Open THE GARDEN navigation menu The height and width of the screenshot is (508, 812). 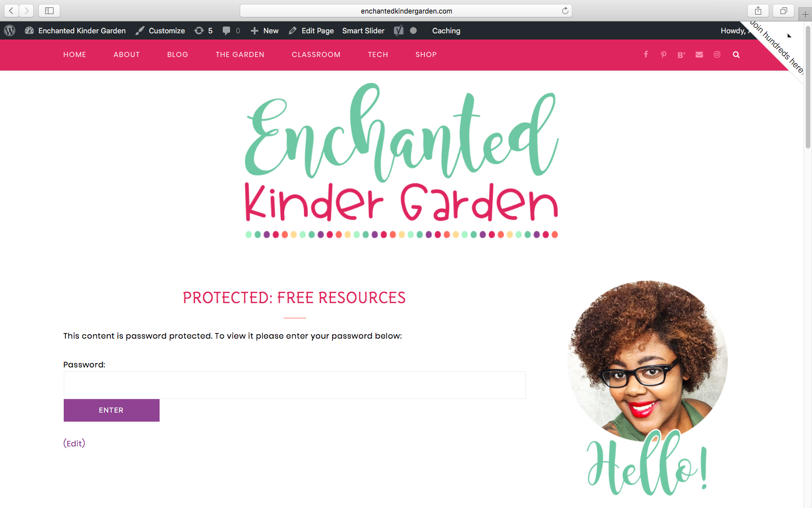[240, 55]
